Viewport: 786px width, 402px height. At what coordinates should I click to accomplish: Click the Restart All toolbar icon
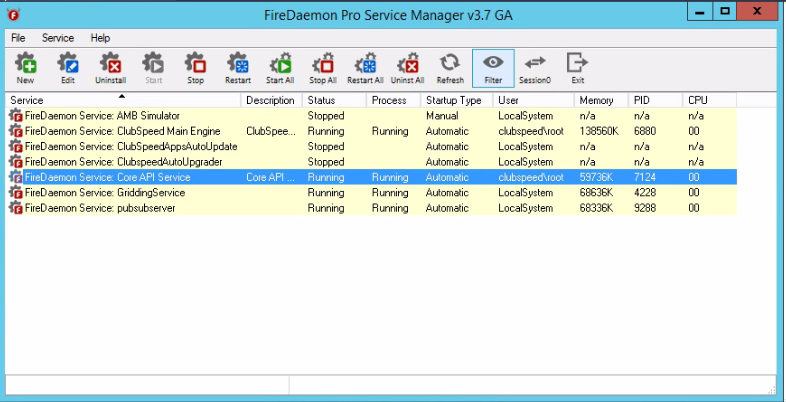pyautogui.click(x=365, y=68)
